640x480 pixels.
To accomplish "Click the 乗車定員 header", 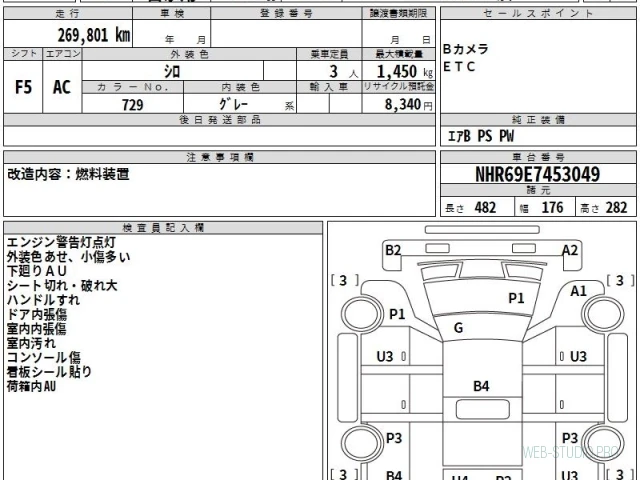I will (329, 54).
